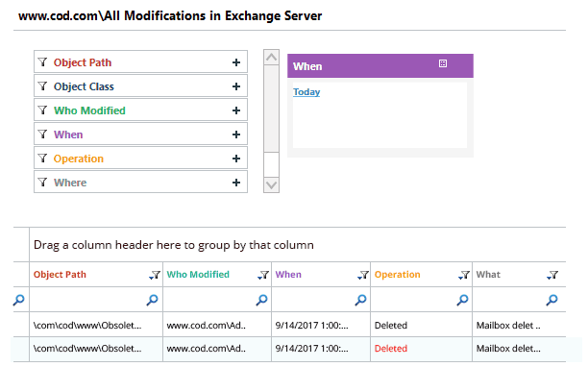Sort by the Who Modified column header
Image resolution: width=588 pixels, height=367 pixels.
pyautogui.click(x=198, y=275)
